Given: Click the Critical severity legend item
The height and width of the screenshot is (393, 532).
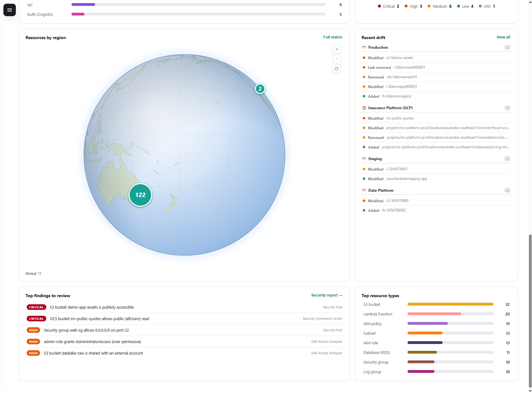Looking at the screenshot, I should pos(389,7).
